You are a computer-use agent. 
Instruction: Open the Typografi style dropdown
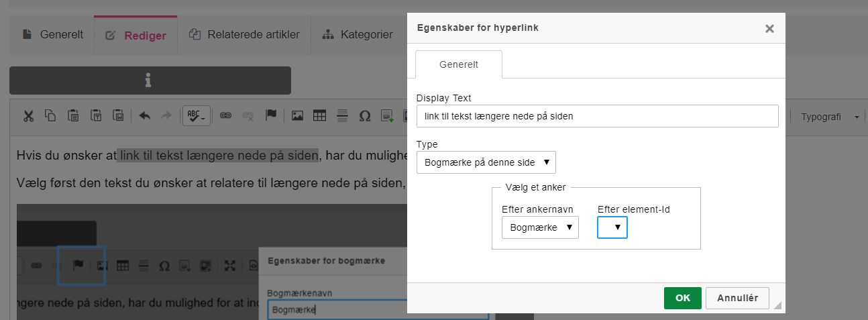click(829, 116)
